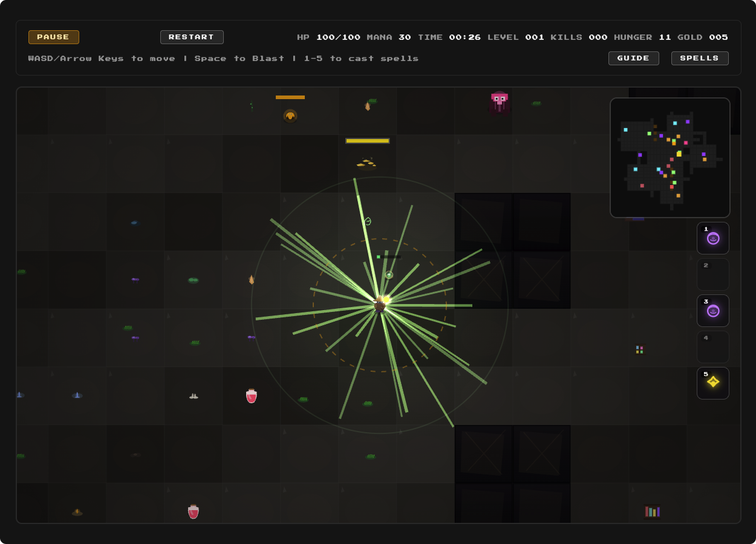Click the gold coin pile
This screenshot has width=756, height=544.
coord(366,163)
